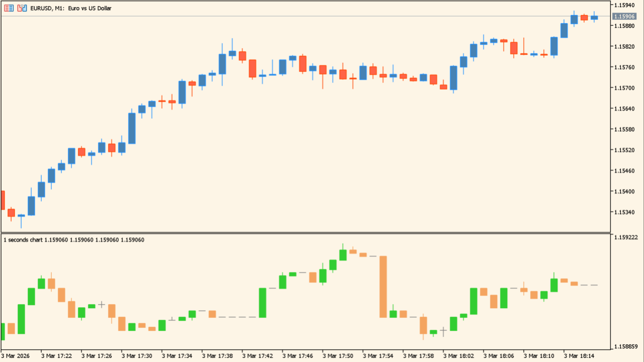
Task: Click the 1.15940 value on the price scale
Action: [x=624, y=5]
